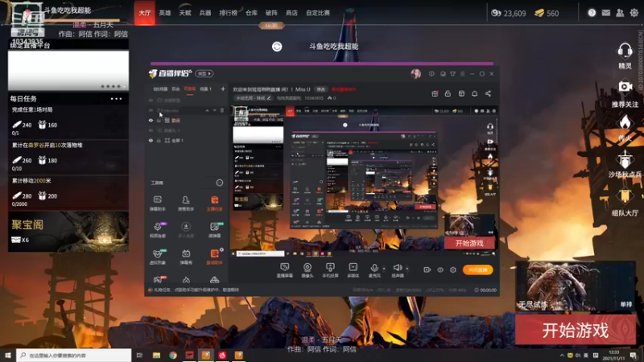Open the 商店 tab in the game menu
Screen dimensions: 644x362
291,13
